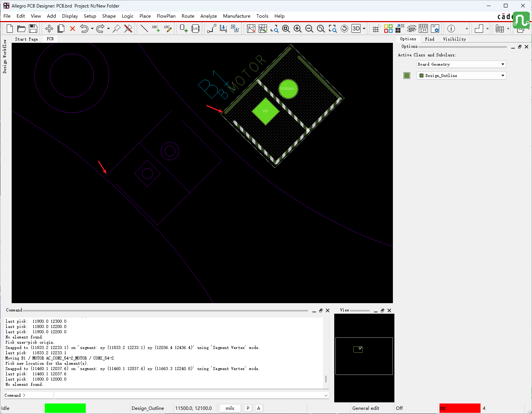Undo the last action

pyautogui.click(x=84, y=29)
